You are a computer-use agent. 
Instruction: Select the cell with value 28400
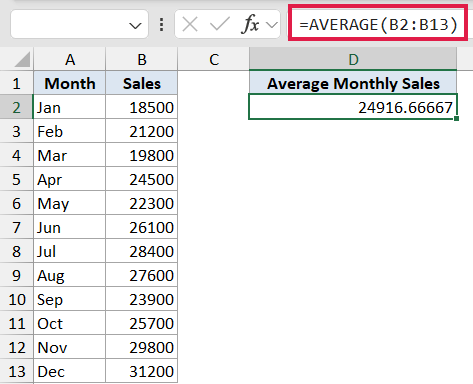point(142,251)
